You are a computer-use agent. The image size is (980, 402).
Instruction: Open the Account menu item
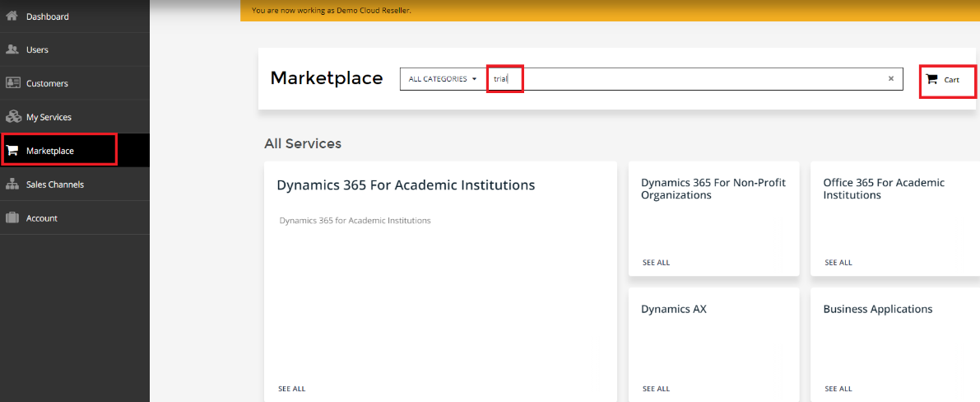click(75, 218)
